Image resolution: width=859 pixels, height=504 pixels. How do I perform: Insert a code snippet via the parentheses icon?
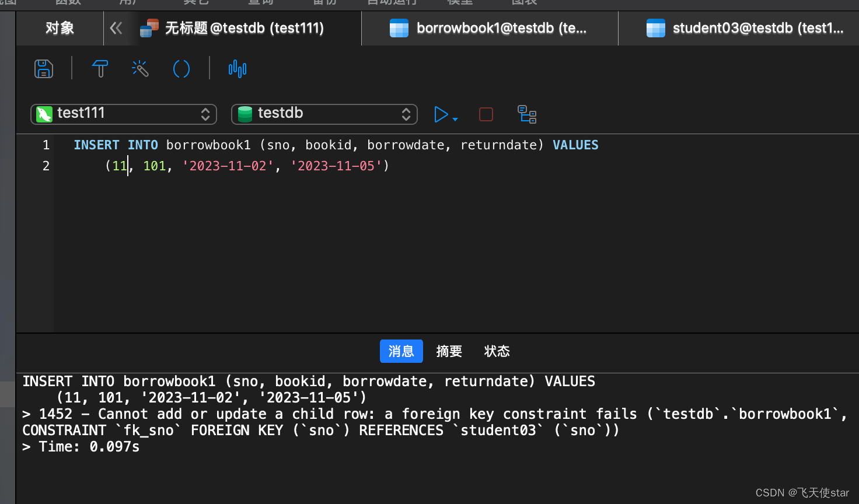tap(181, 69)
